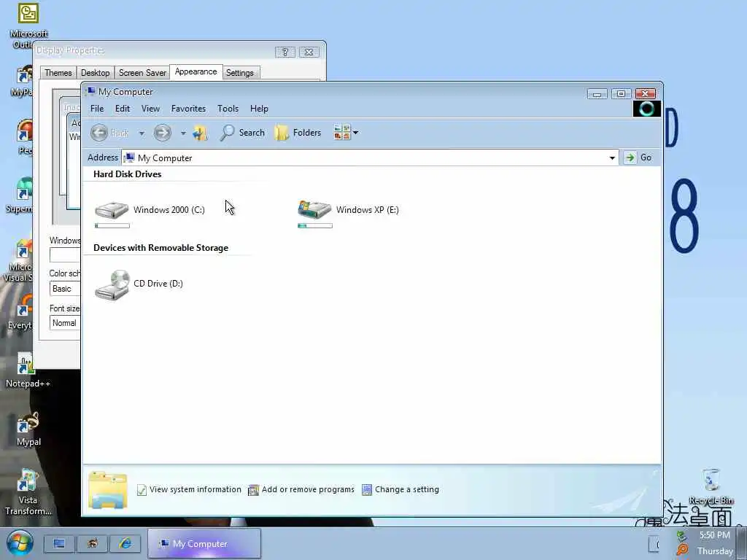
Task: Select the Windows 2000 (C:) drive
Action: (150, 213)
